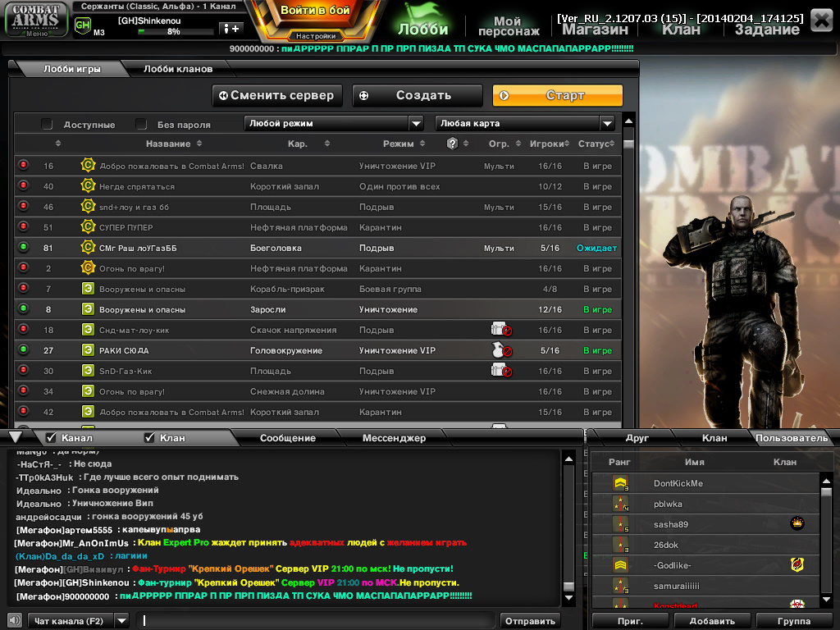The height and width of the screenshot is (630, 840).
Task: Click the green status dot for room 81
Action: 23,247
